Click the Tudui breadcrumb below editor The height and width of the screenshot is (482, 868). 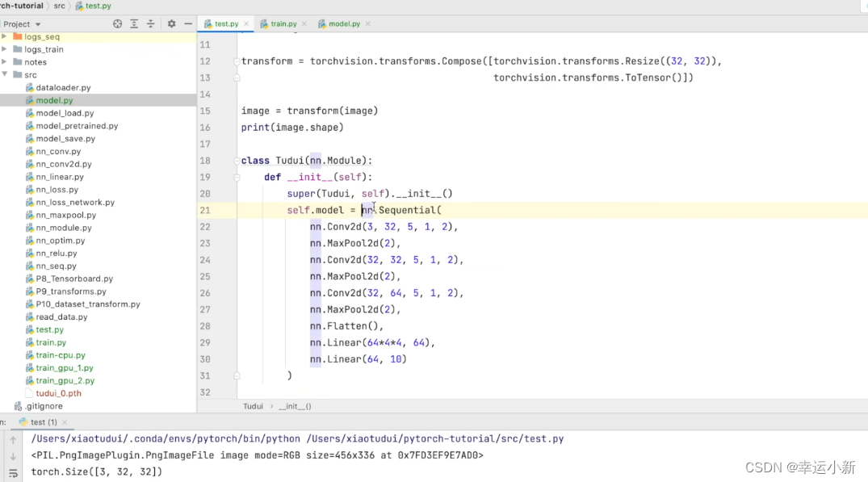(x=253, y=406)
